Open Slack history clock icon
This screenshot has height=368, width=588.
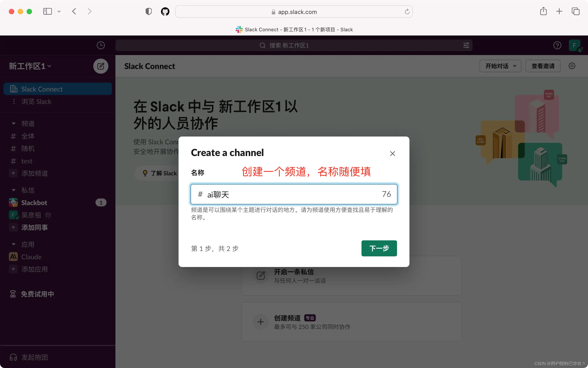coord(101,45)
